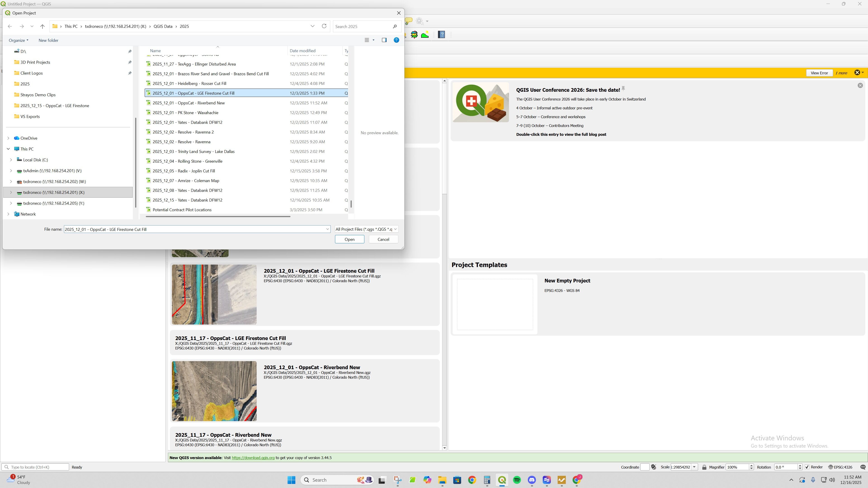Open File Explorer from the taskbar

[x=442, y=480]
